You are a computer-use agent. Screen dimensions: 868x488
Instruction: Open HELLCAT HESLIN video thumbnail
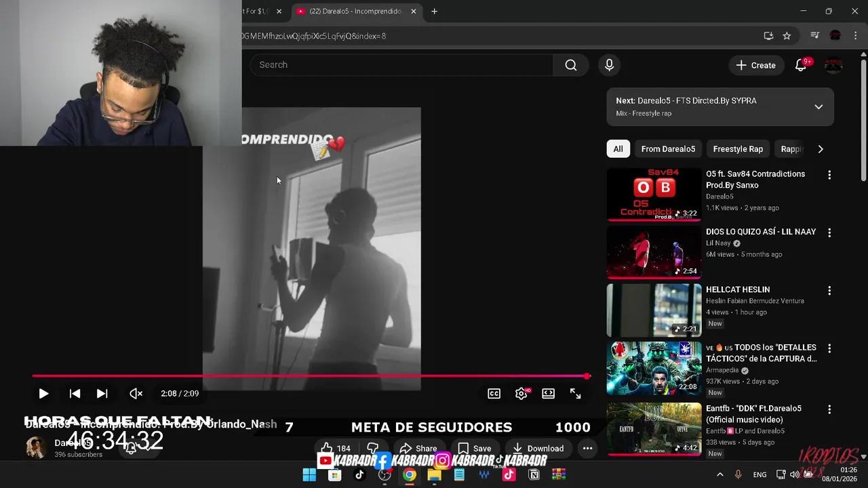[x=654, y=310]
